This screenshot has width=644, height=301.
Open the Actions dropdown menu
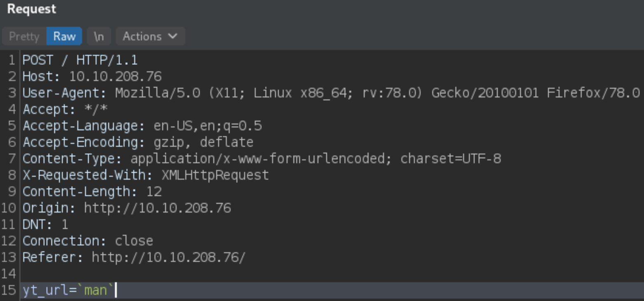pos(150,36)
